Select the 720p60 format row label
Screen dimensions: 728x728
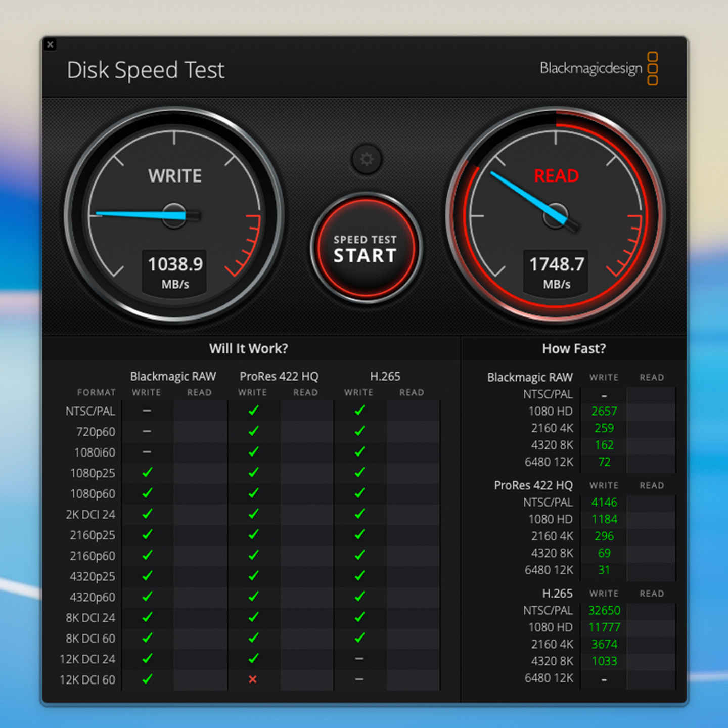pos(96,432)
